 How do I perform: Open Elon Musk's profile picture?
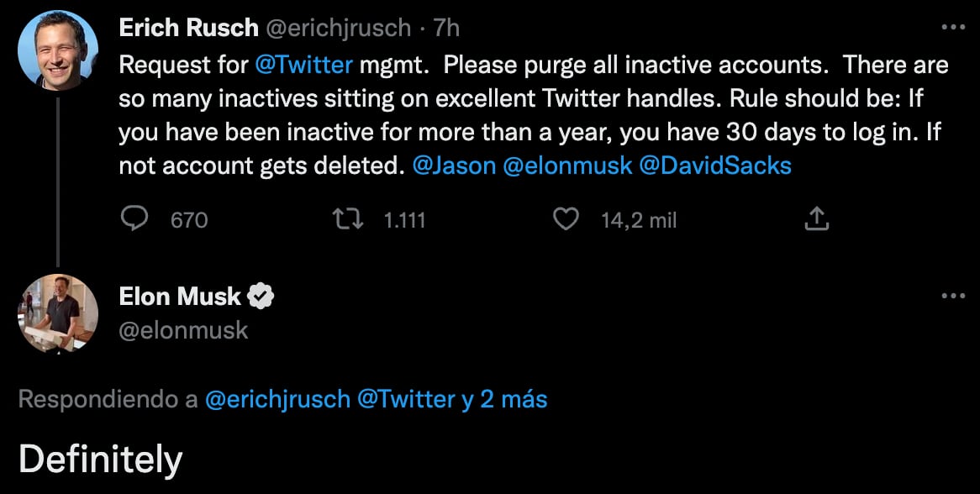click(56, 313)
